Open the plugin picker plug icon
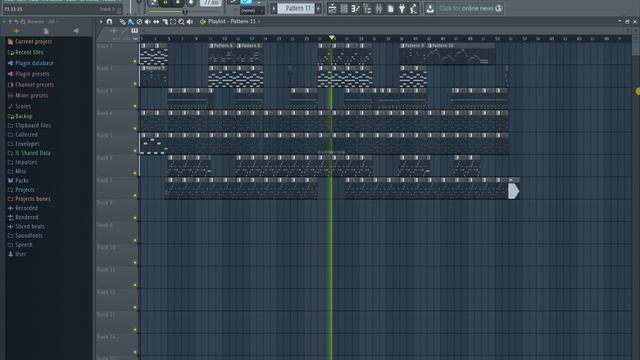This screenshot has width=640, height=360. pos(402,9)
